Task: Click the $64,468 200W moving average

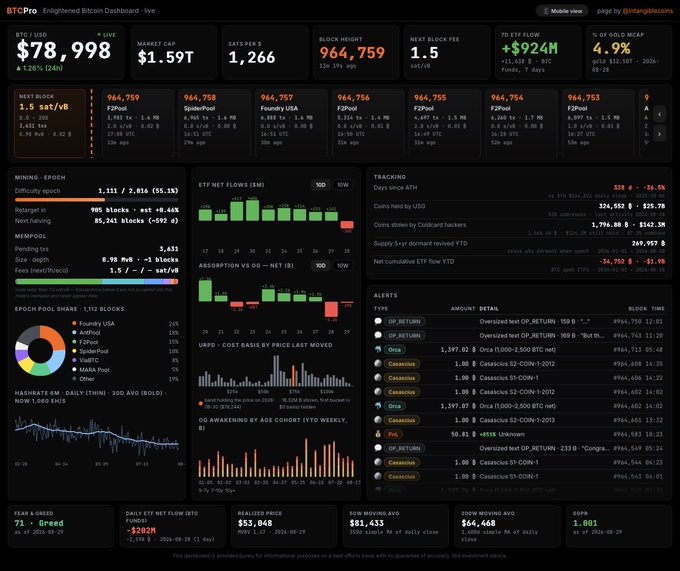Action: (478, 523)
